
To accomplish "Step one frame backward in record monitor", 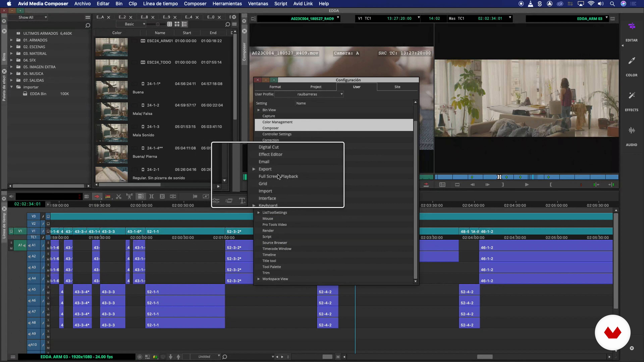I will click(x=472, y=185).
